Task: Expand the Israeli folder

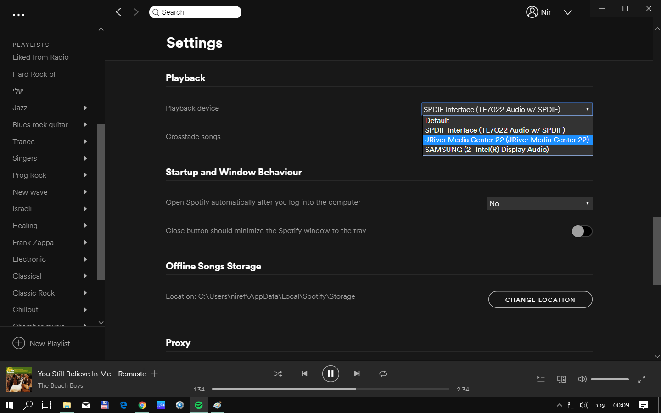Action: tap(85, 209)
